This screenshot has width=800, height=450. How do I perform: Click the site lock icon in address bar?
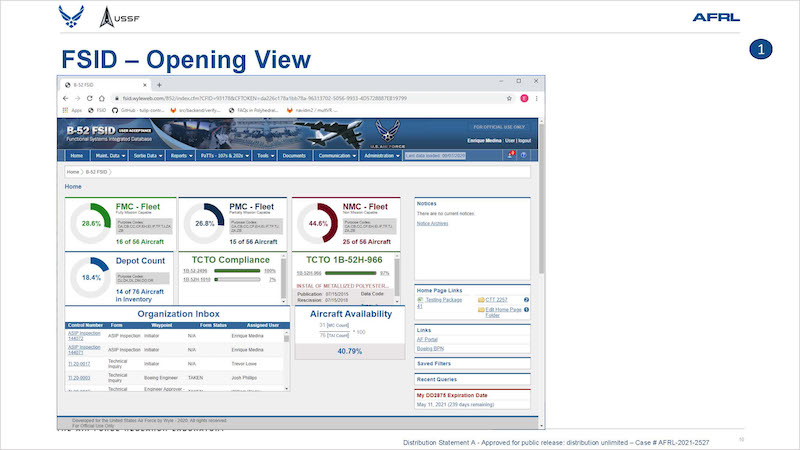[x=117, y=98]
